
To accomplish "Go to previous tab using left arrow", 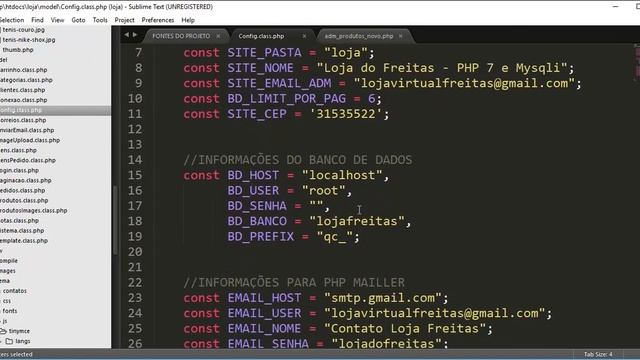I will (x=127, y=35).
